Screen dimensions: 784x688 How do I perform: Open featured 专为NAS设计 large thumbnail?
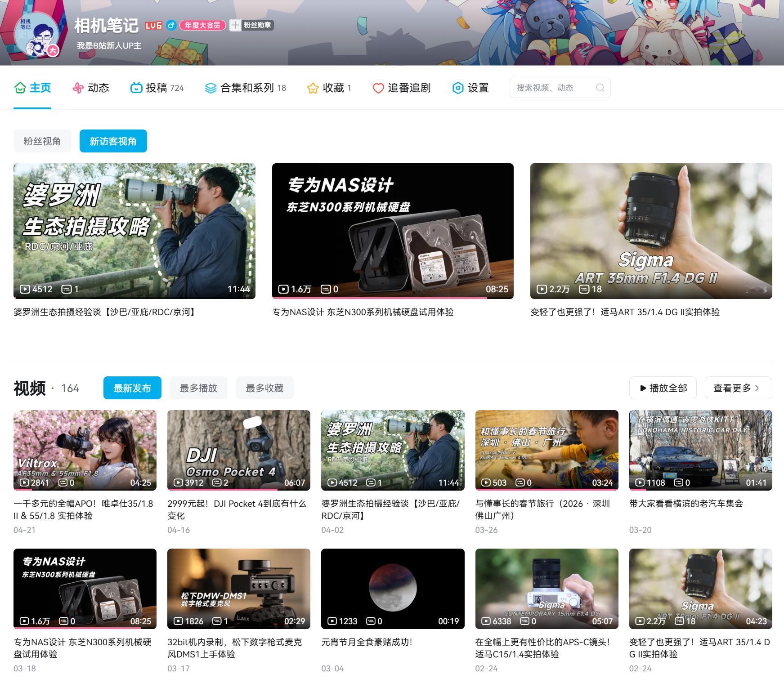(393, 231)
